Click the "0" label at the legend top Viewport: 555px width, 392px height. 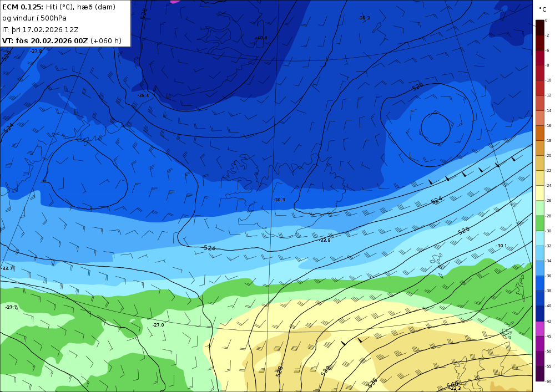[x=547, y=20]
